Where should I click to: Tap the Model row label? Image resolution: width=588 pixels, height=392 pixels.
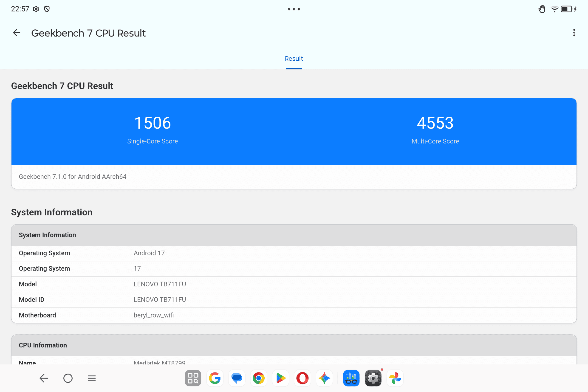pyautogui.click(x=28, y=284)
